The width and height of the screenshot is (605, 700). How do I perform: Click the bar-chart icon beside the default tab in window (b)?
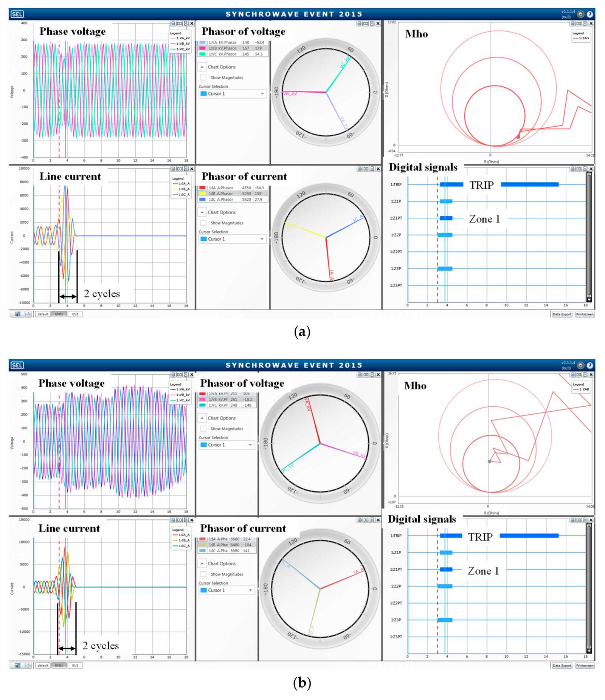pyautogui.click(x=17, y=665)
